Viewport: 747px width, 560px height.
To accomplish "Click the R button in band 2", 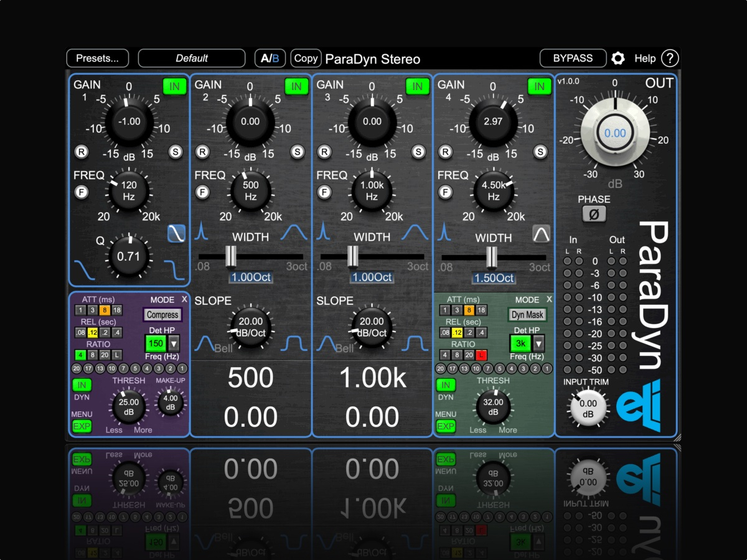I will (202, 151).
